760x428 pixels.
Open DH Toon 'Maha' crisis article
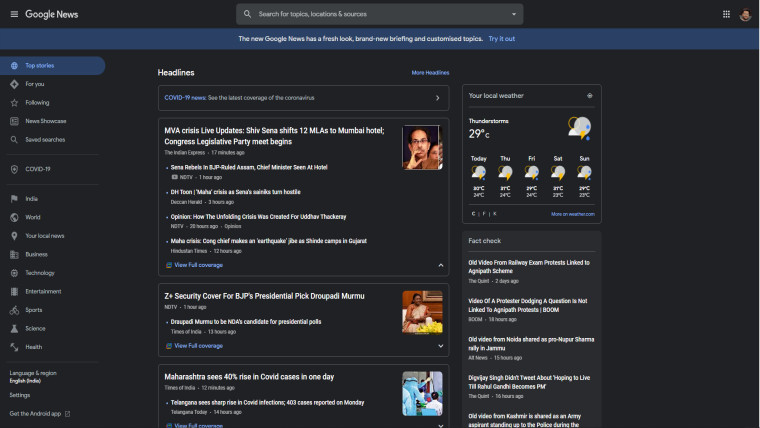pyautogui.click(x=236, y=192)
